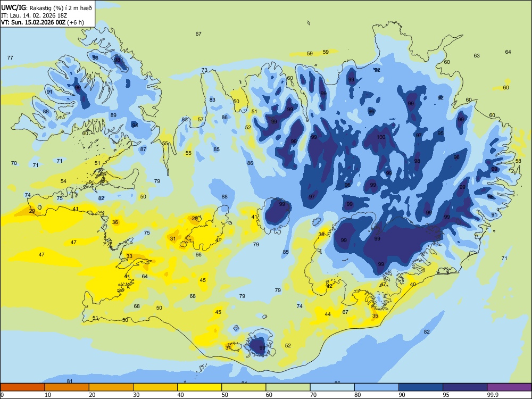Click the "35" humidity value near the glacier
Image resolution: width=532 pixels, height=399 pixels.
(375, 315)
